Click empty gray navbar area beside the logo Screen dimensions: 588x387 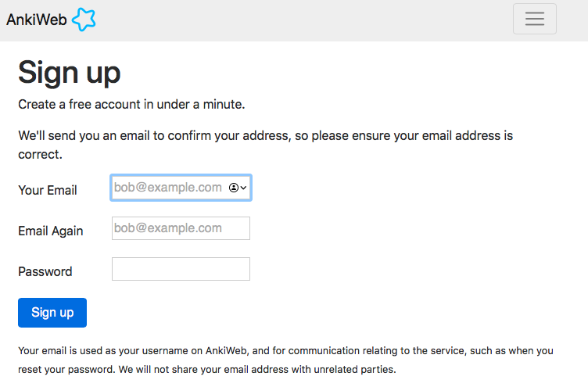pos(300,20)
